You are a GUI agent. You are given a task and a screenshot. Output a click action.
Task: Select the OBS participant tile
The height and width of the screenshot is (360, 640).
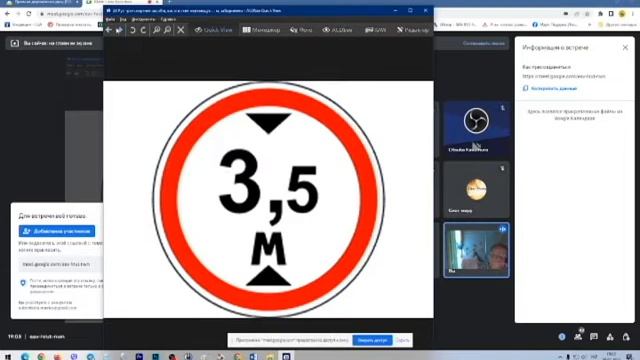tap(476, 129)
